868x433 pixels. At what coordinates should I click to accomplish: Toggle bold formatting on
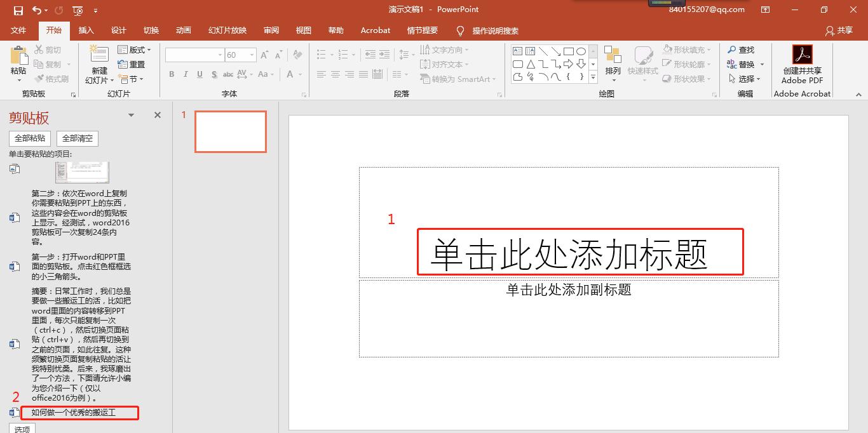(x=171, y=74)
